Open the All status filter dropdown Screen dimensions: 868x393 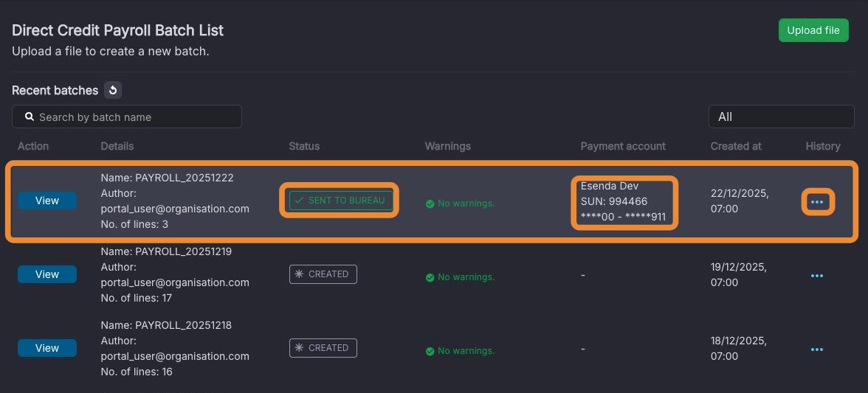click(781, 116)
